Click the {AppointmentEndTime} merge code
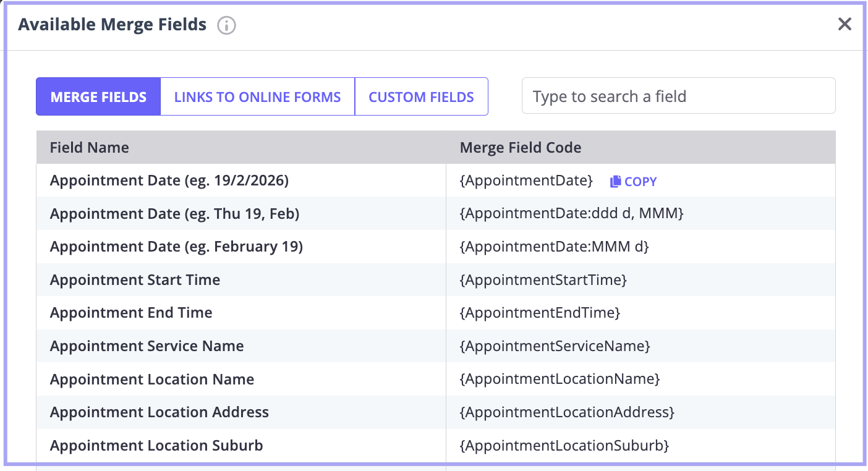Viewport: 868px width, 471px height. [x=540, y=313]
